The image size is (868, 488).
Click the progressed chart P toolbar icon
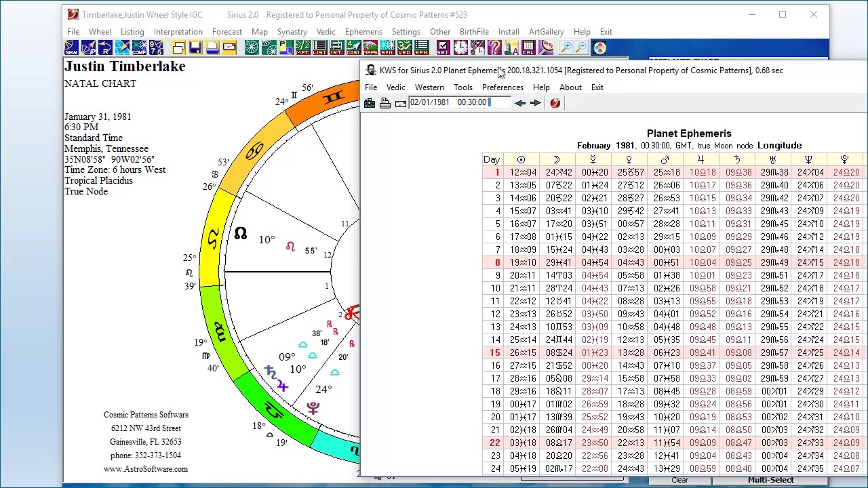(88, 48)
